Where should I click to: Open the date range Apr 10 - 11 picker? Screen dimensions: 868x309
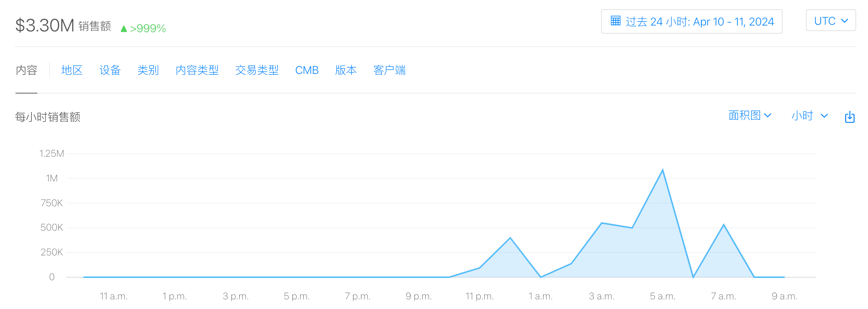[699, 22]
